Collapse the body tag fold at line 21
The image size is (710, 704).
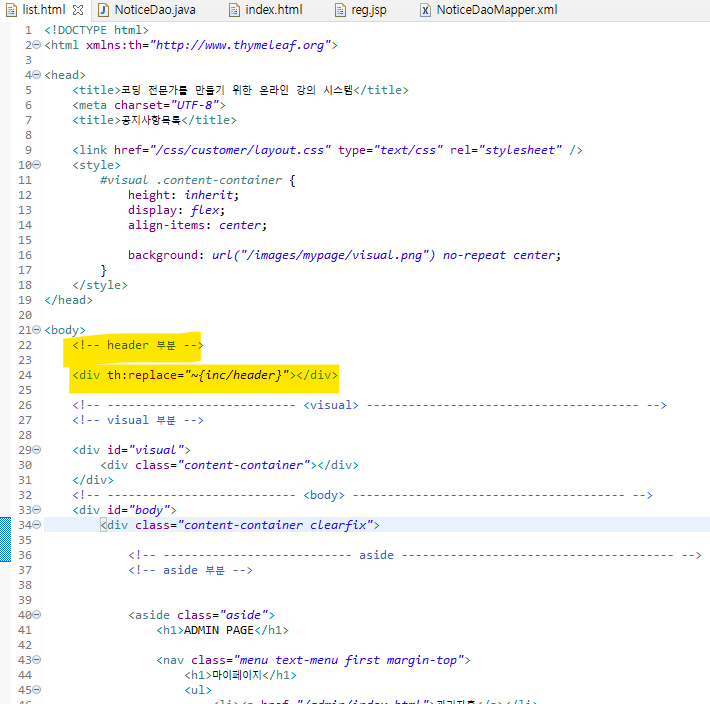point(37,330)
